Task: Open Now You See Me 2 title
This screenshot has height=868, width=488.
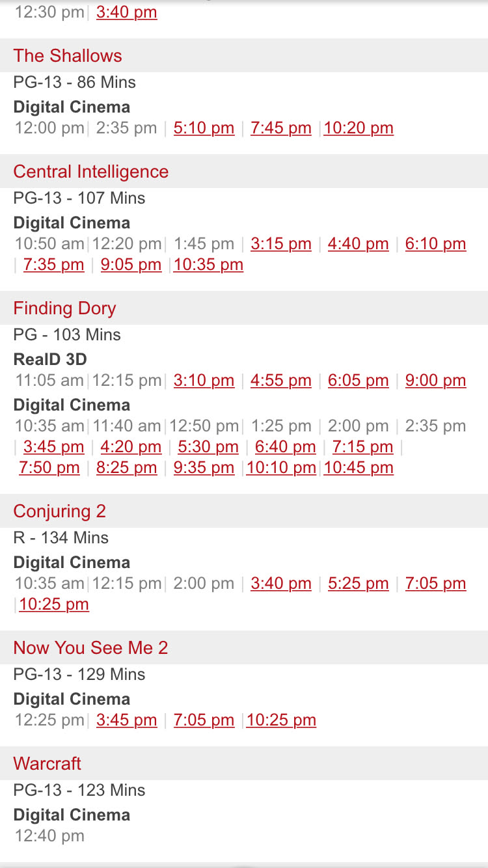Action: tap(90, 648)
